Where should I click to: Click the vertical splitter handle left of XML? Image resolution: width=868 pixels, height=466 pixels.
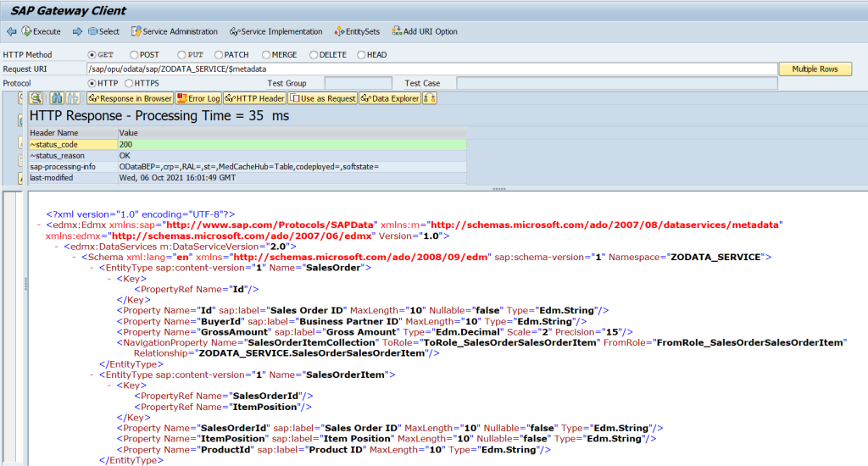(25, 285)
